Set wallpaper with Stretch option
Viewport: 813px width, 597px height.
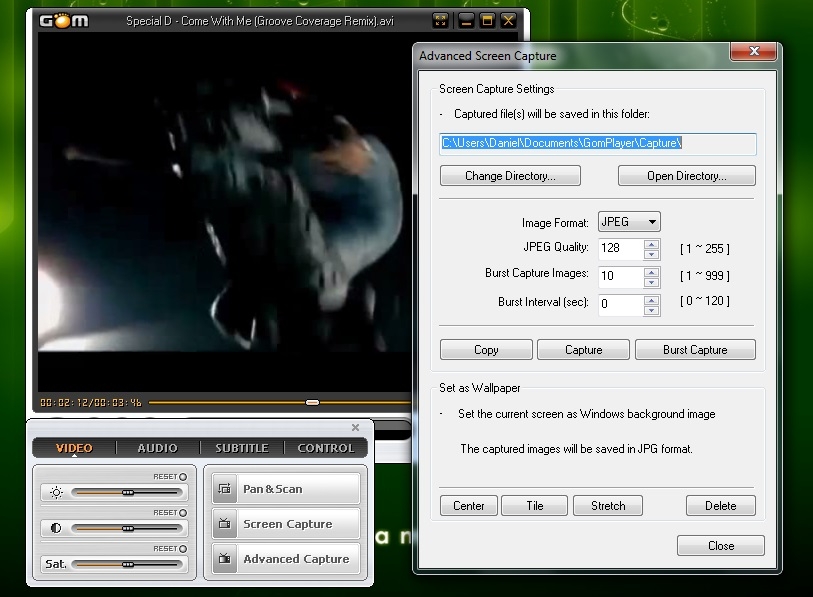tap(608, 506)
